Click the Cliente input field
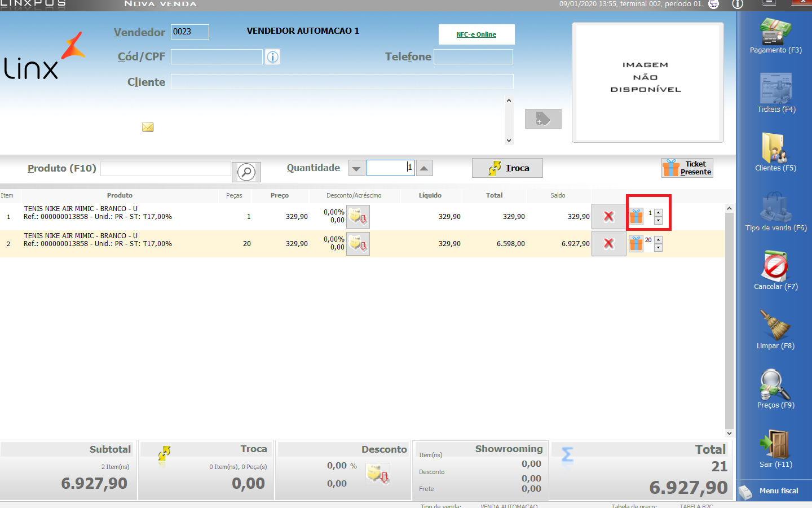 coord(342,82)
